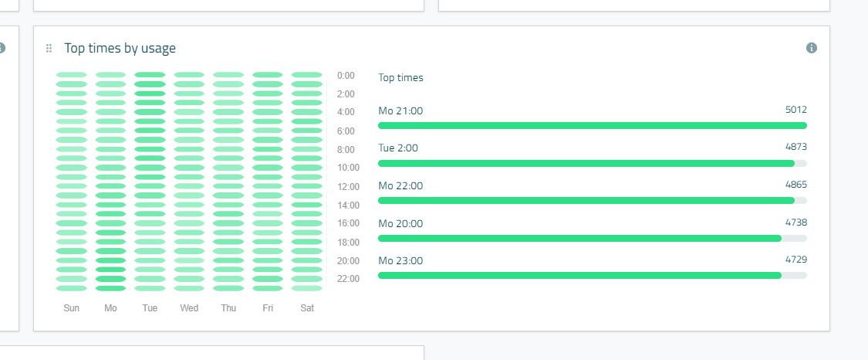Select the Monday 23:00 heatmap cell
The height and width of the screenshot is (360, 868).
point(110,288)
